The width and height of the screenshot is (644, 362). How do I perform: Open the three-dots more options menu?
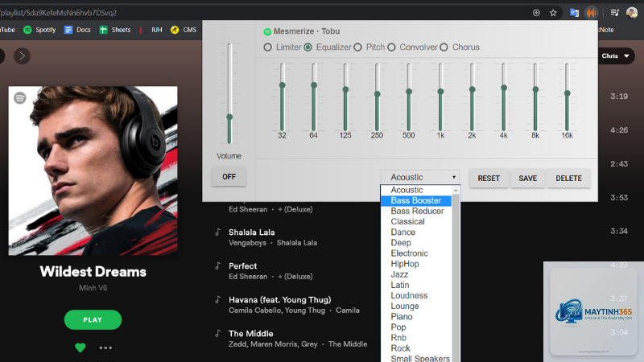105,348
